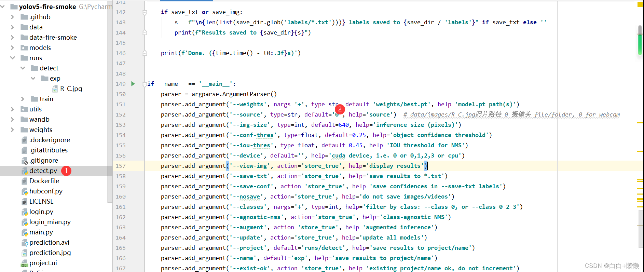Expand the train folder arrow
Screen dimensions: 644x272
pos(23,99)
